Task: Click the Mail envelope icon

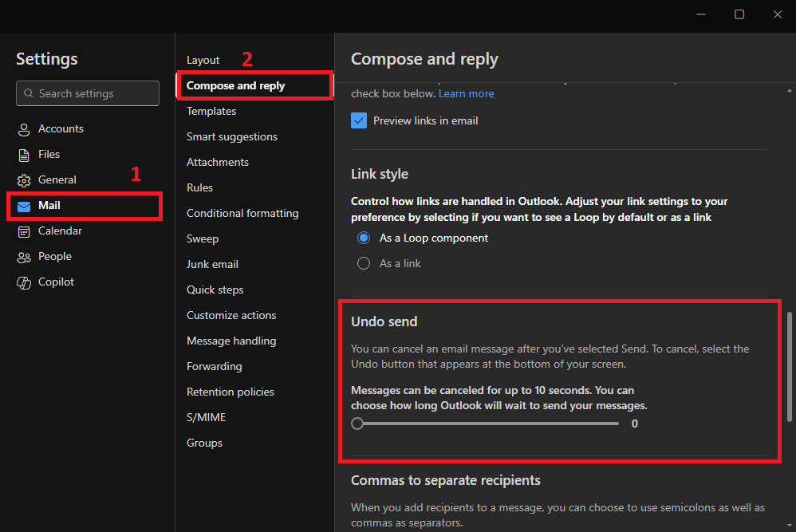Action: (x=24, y=206)
